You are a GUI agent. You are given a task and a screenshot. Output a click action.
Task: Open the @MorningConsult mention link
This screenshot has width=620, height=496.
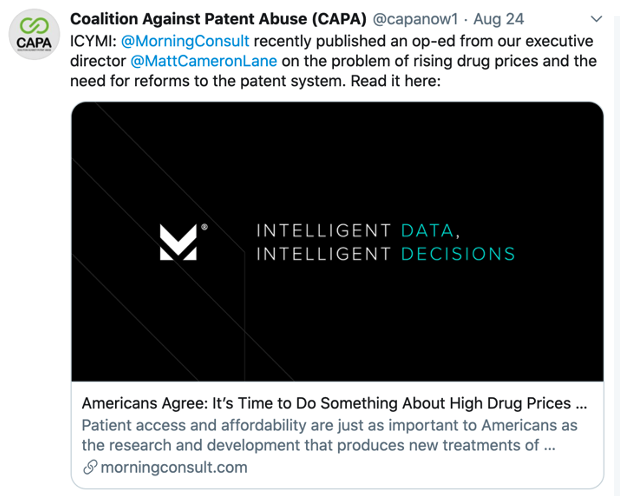coord(185,41)
